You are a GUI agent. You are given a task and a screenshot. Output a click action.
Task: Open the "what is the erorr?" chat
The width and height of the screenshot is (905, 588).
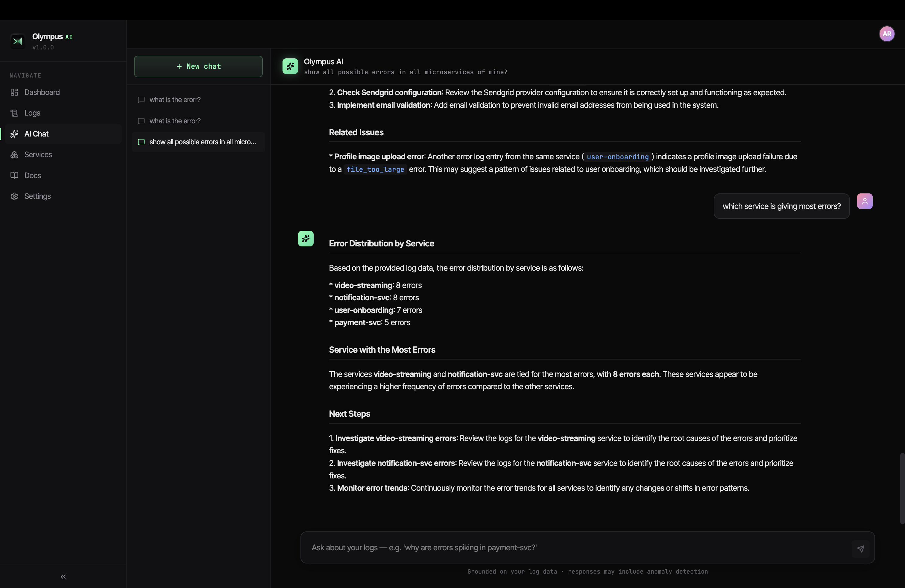pyautogui.click(x=175, y=100)
